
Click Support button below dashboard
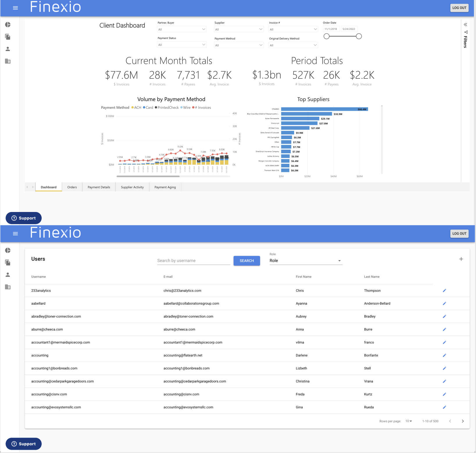[x=24, y=218]
